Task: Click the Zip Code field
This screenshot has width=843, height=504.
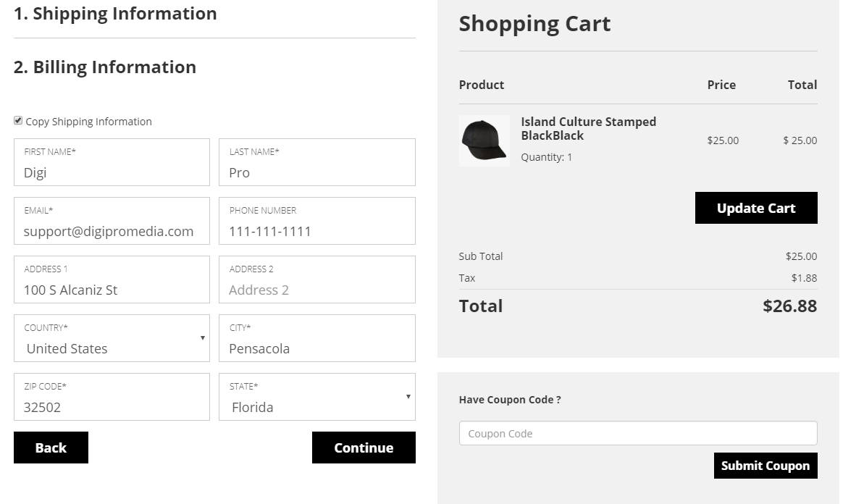Action: [112, 407]
